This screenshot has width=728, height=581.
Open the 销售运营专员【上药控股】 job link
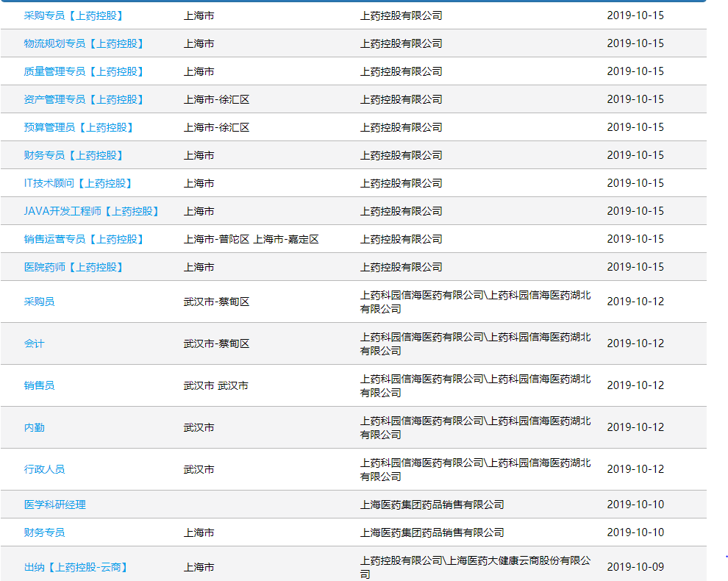pos(84,239)
